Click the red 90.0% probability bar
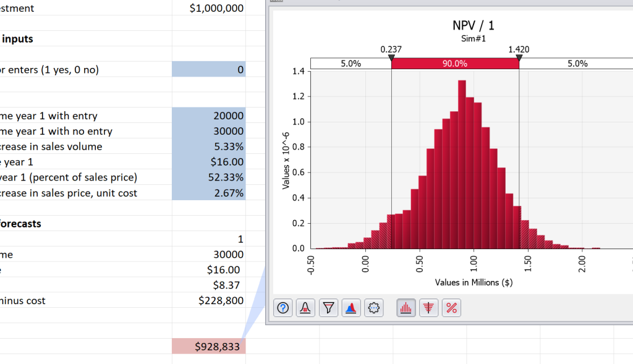 pos(455,64)
